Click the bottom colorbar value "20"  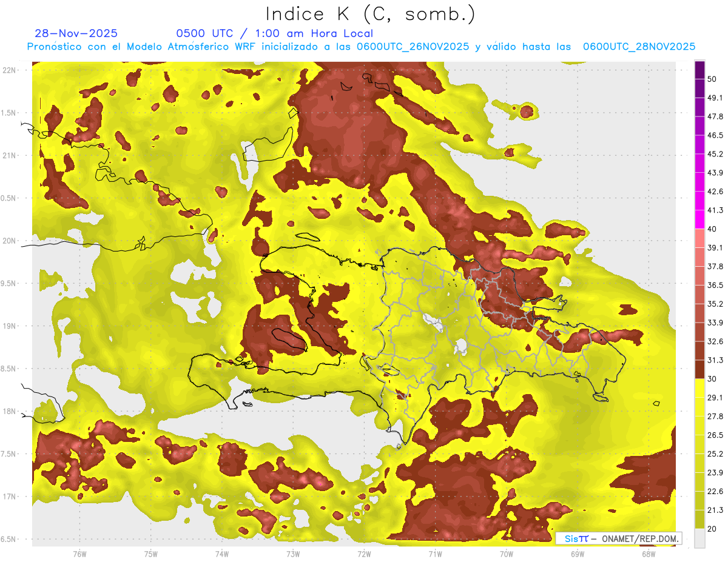[x=712, y=529]
